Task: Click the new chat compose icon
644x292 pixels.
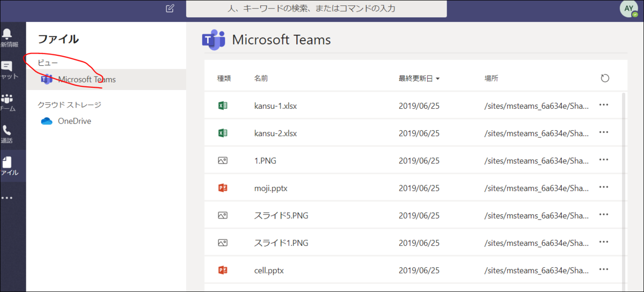Action: (x=170, y=9)
